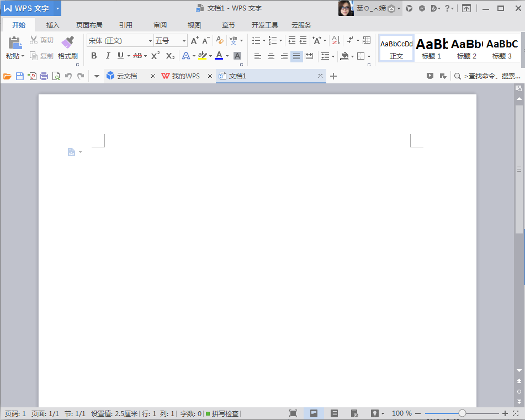Apply the 标题 1 heading style

click(x=432, y=48)
